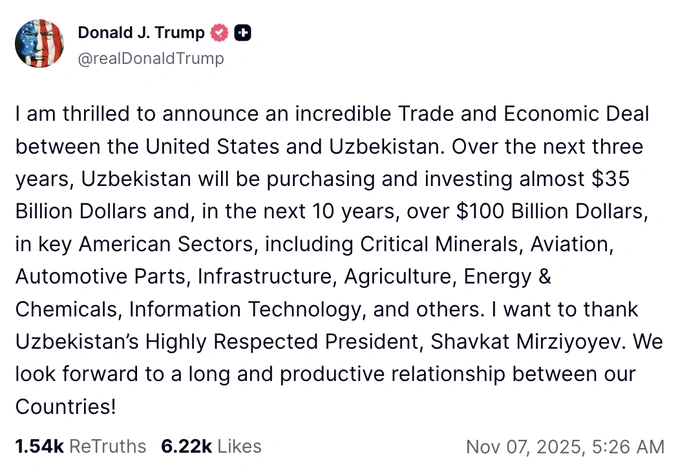This screenshot has width=680, height=474.
Task: Click the @realDonaldTrump handle
Action: pos(151,58)
